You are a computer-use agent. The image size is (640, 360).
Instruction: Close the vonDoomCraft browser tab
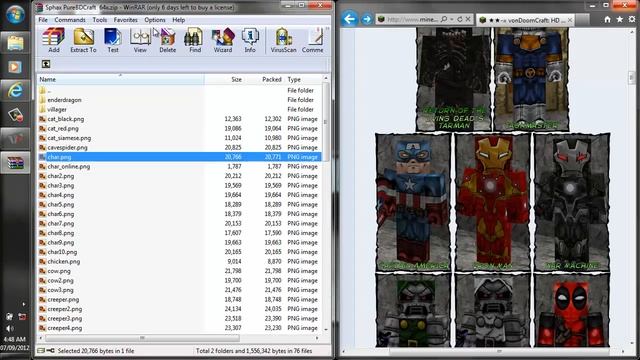570,20
